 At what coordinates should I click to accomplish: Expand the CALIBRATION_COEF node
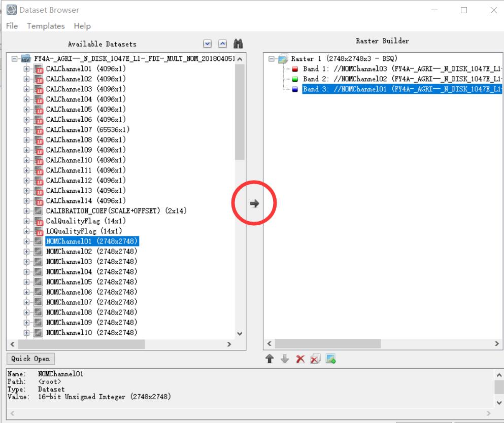[x=26, y=211]
